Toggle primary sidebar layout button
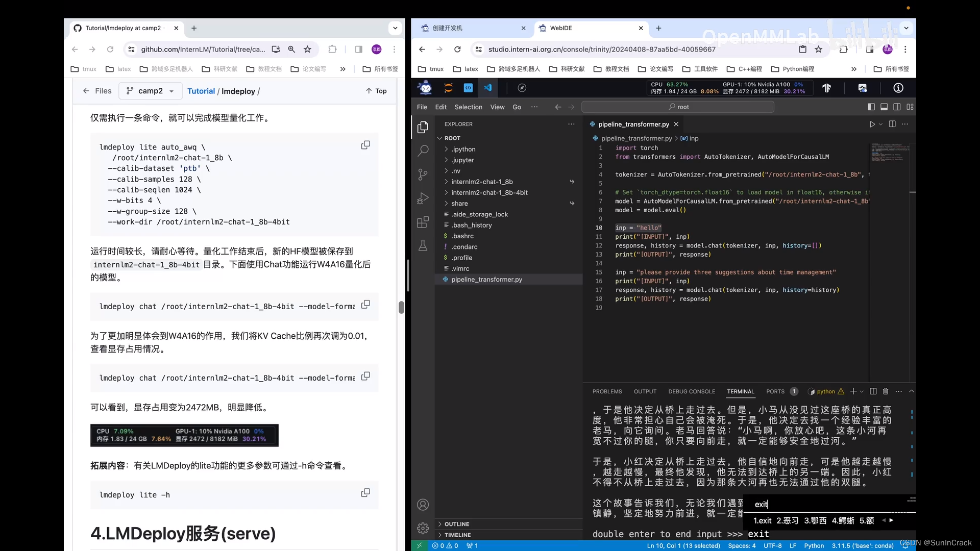The height and width of the screenshot is (551, 980). click(x=871, y=107)
